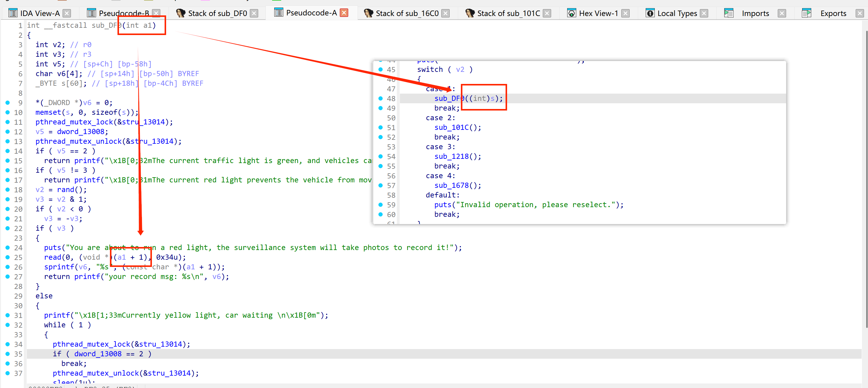The image size is (868, 388).
Task: Click the sub_1218() call in the popup
Action: [458, 156]
